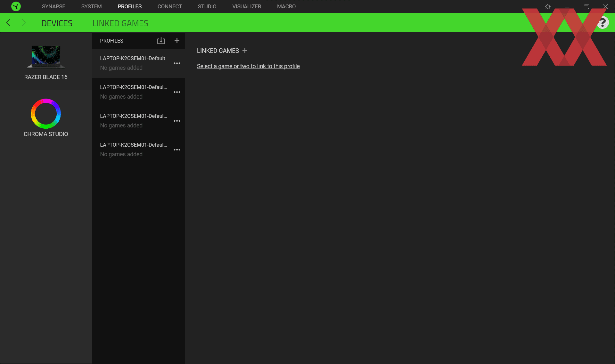Open the help question mark icon
This screenshot has height=364, width=615.
603,22
